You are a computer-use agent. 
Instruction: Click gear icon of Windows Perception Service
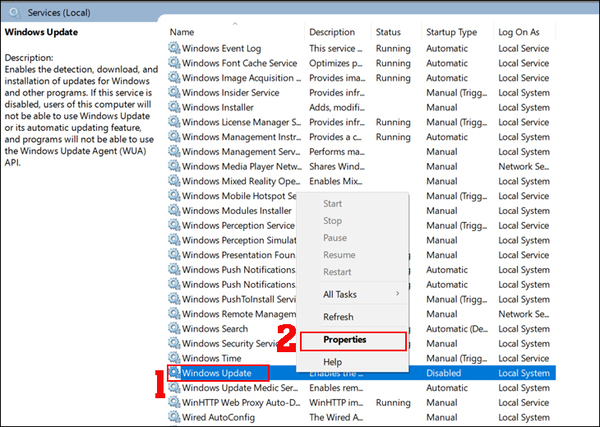[174, 225]
